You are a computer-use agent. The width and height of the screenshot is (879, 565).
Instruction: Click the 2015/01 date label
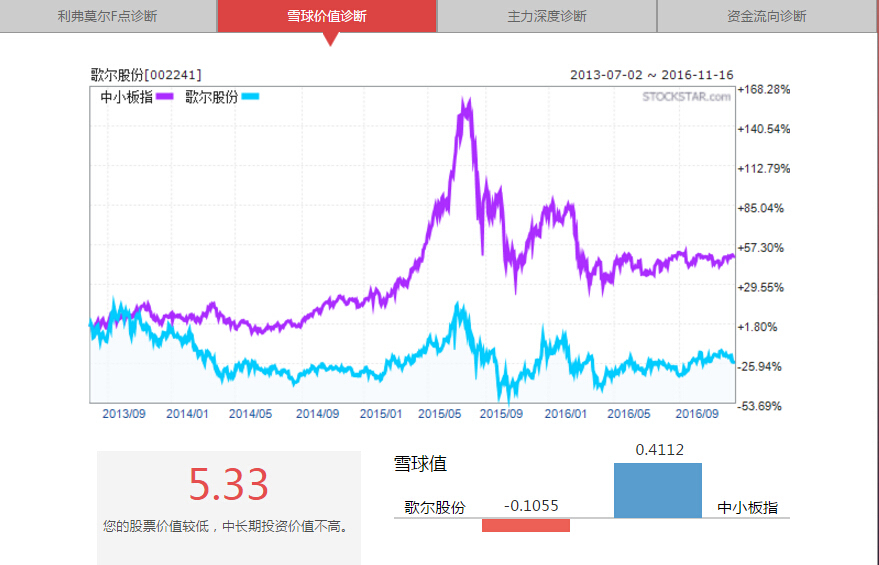(x=381, y=414)
